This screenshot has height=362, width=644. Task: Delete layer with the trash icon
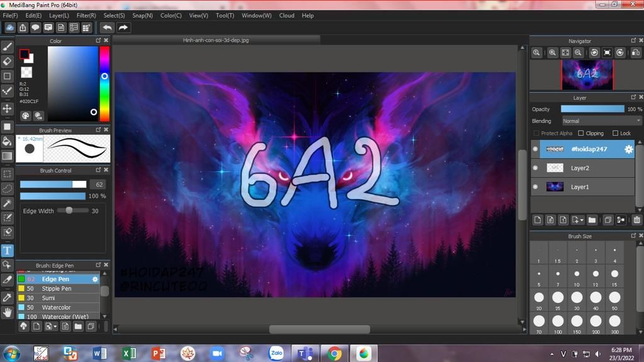tap(636, 220)
